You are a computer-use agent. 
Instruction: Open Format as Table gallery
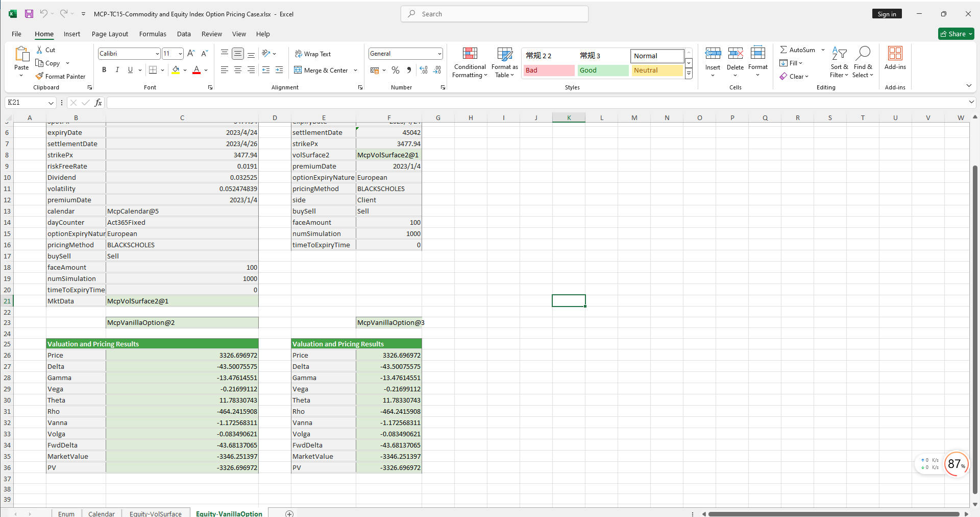coord(505,62)
